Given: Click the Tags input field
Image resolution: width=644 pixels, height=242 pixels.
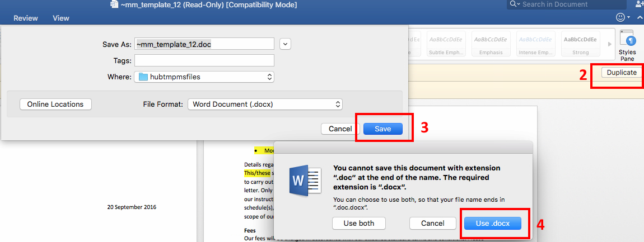Looking at the screenshot, I should [x=204, y=60].
